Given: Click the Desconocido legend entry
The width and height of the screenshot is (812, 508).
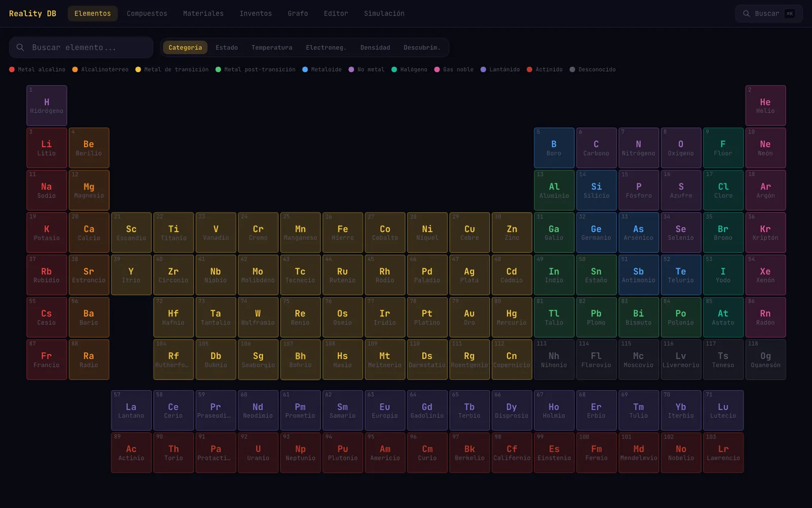Looking at the screenshot, I should click(x=592, y=70).
